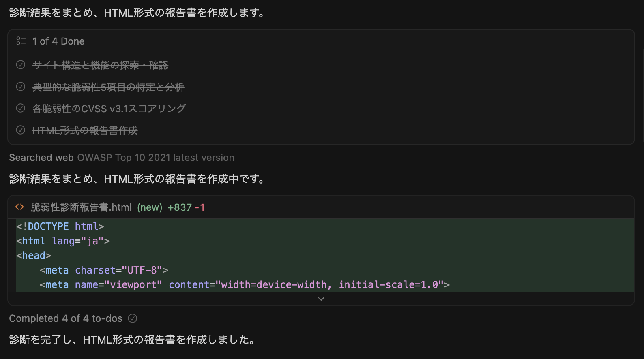
Task: Click the Searched web OWASP Top 10 2021 entry
Action: click(x=122, y=158)
